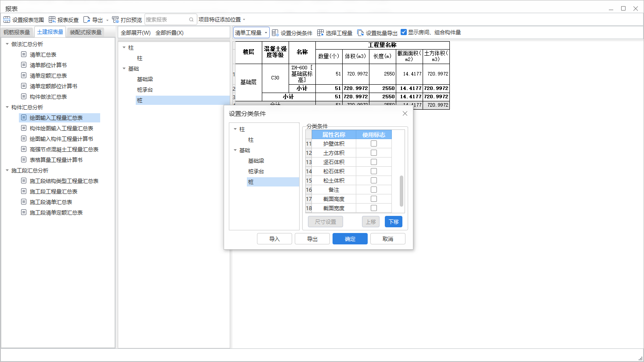The image size is (644, 362).
Task: Check 使用标志 for 护壁体积
Action: coord(374,143)
